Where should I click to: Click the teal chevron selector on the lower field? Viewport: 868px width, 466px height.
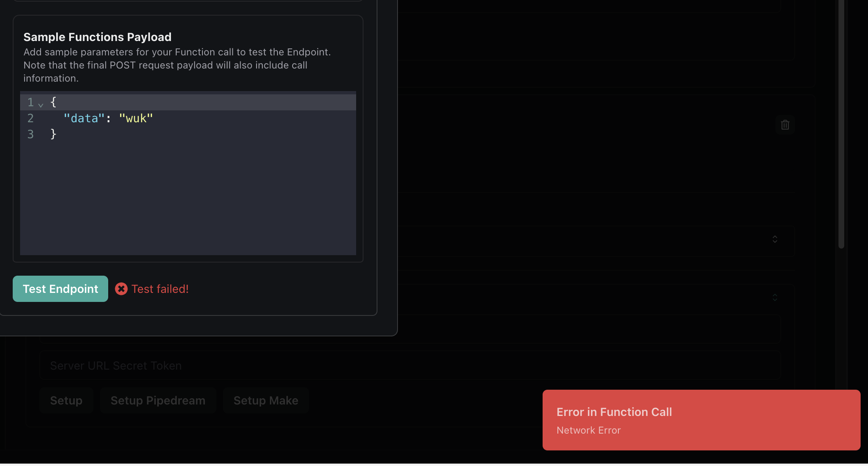coord(775,297)
